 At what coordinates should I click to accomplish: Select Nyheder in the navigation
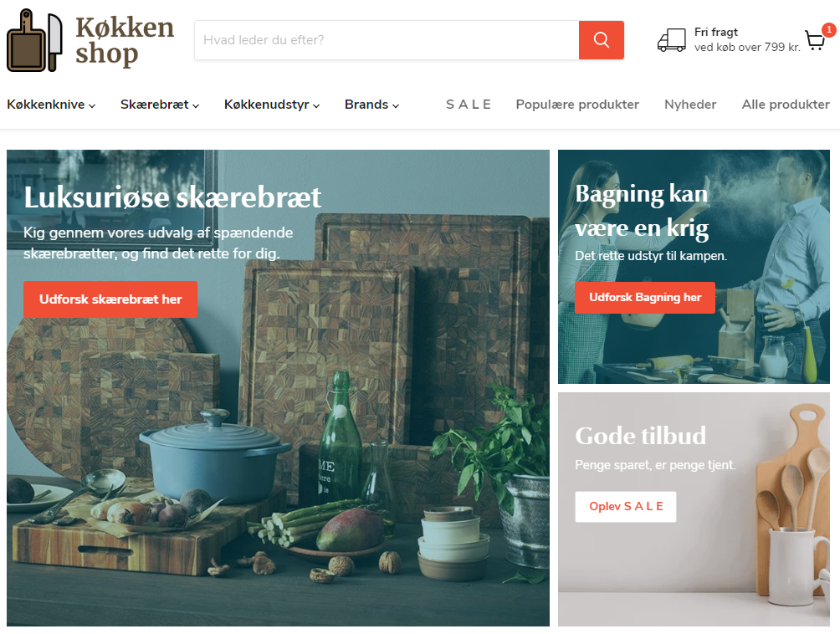(690, 105)
